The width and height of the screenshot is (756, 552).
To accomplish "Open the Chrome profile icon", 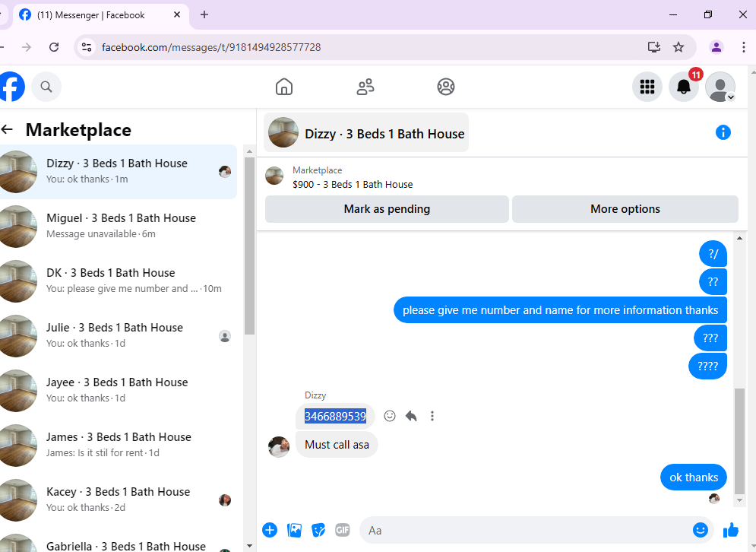I will tap(716, 47).
